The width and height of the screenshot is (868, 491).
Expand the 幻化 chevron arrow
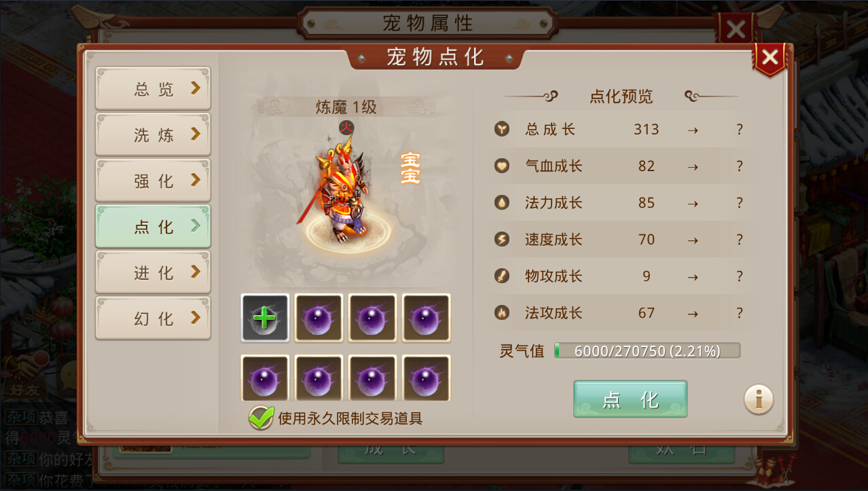(x=196, y=317)
